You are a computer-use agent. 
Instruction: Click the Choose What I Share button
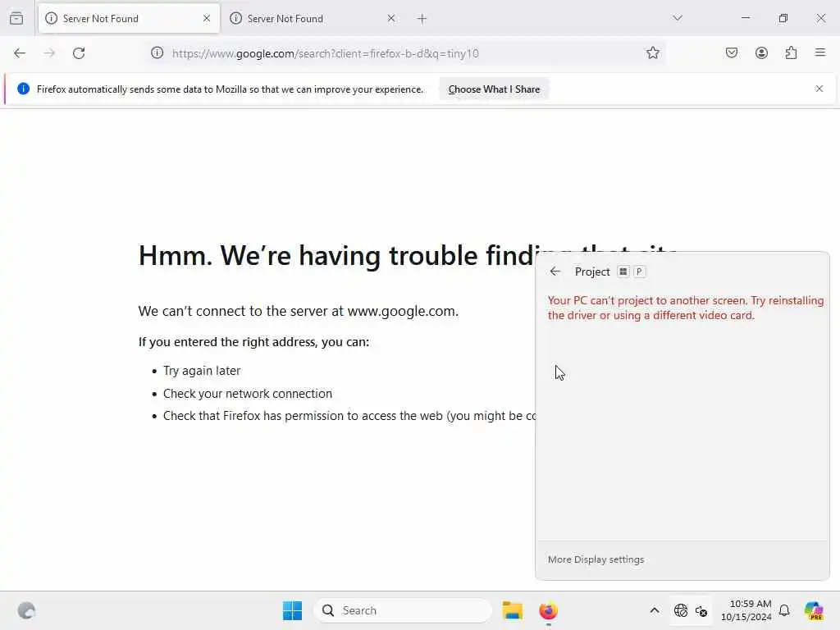point(494,89)
